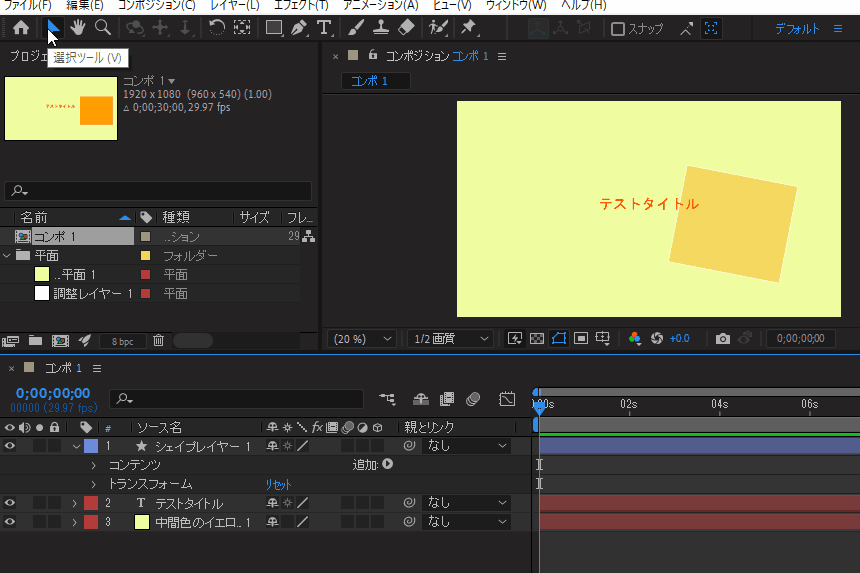Image resolution: width=860 pixels, height=573 pixels.
Task: Hide the テストタイトル layer via eye icon
Action: coord(9,503)
